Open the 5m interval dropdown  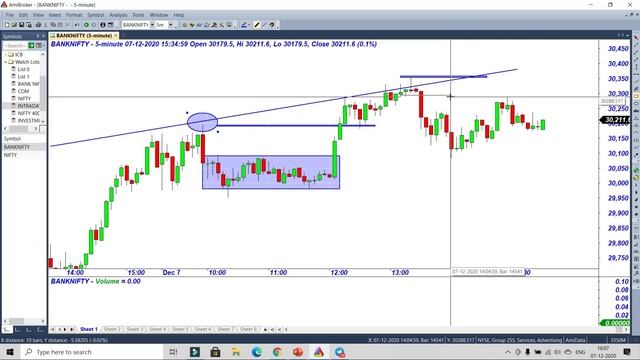click(x=171, y=25)
